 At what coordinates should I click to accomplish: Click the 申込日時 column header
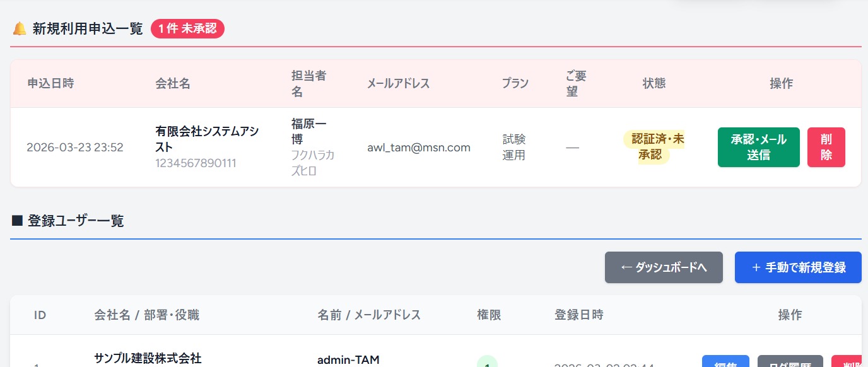50,83
